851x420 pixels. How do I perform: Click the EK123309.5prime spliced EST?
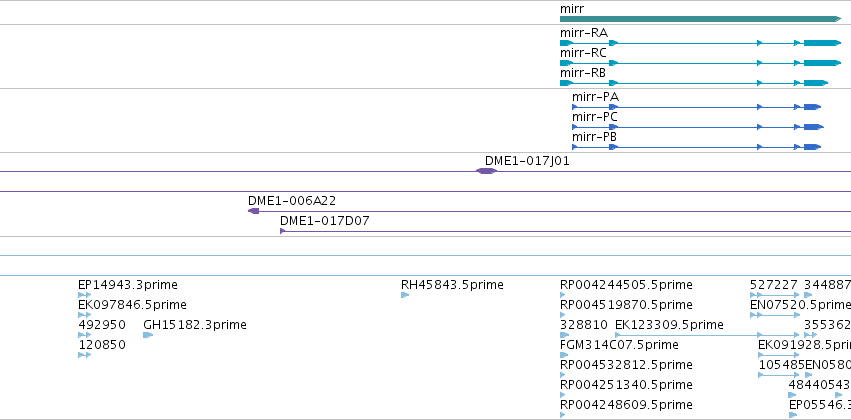pyautogui.click(x=707, y=335)
